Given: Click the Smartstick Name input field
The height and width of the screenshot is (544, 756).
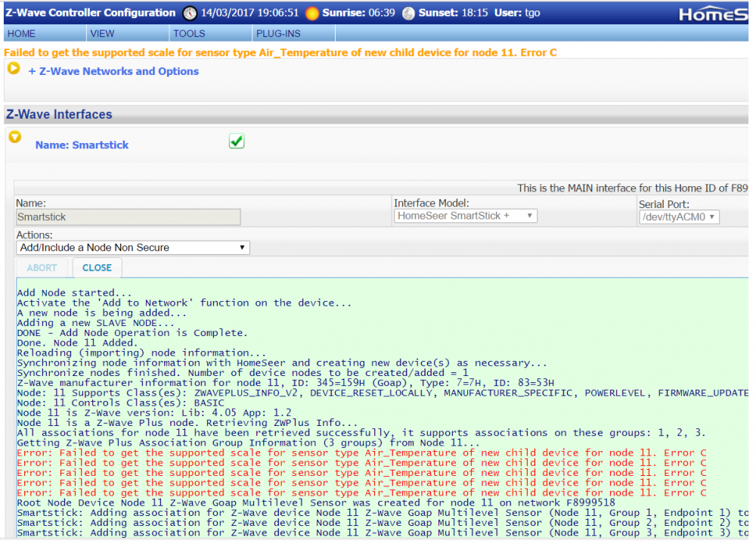Looking at the screenshot, I should tap(128, 217).
